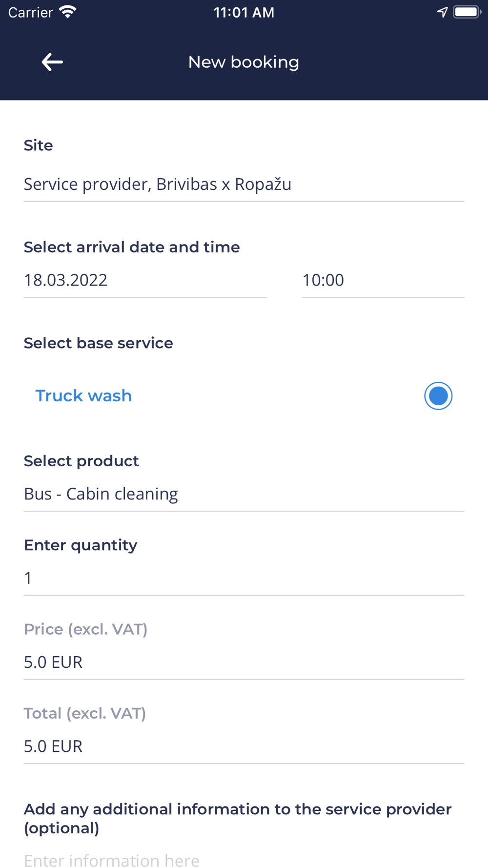Tap the Carrier text in status bar
488x868 pixels.
point(30,12)
